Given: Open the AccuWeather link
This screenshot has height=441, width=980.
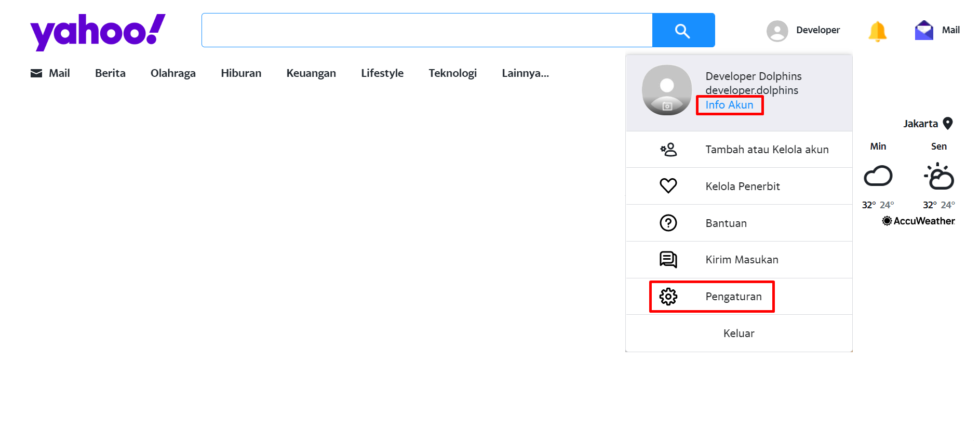Looking at the screenshot, I should tap(918, 221).
